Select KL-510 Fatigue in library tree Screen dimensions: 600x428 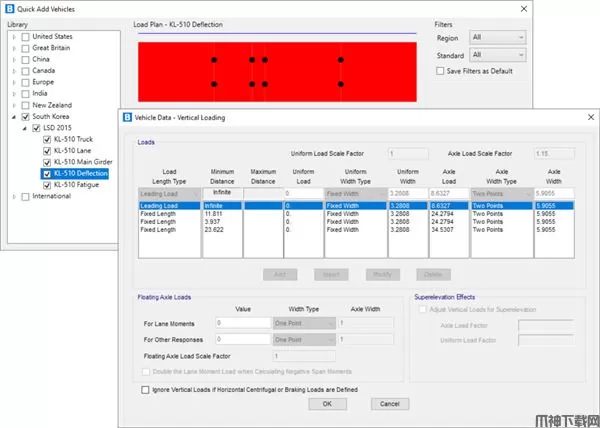point(81,184)
